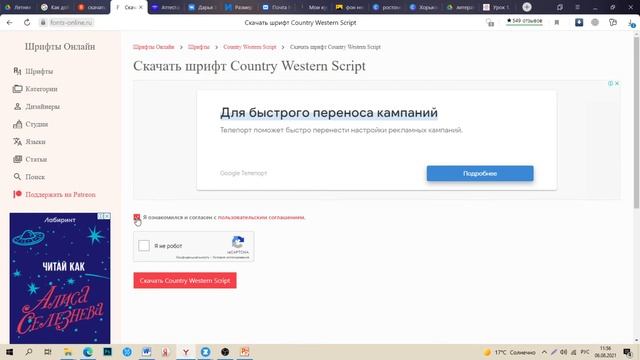640x360 pixels.
Task: Open Статьи in the sidebar
Action: coord(30,159)
